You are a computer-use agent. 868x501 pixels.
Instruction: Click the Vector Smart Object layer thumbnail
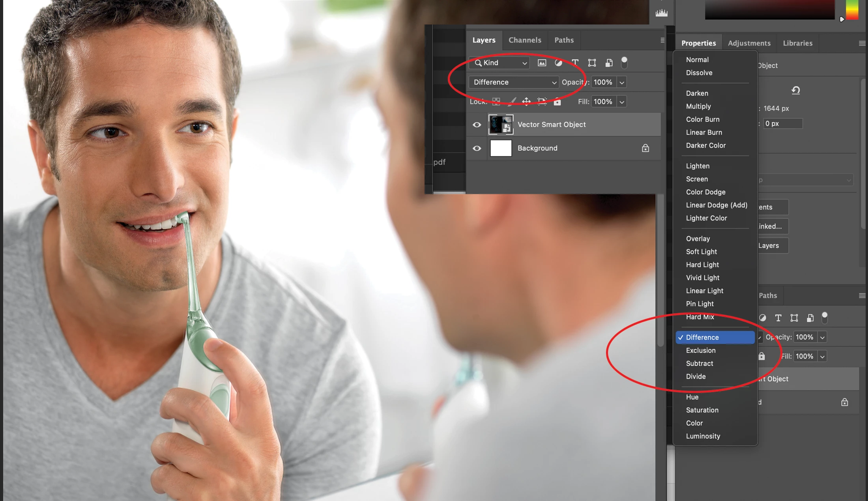point(500,125)
